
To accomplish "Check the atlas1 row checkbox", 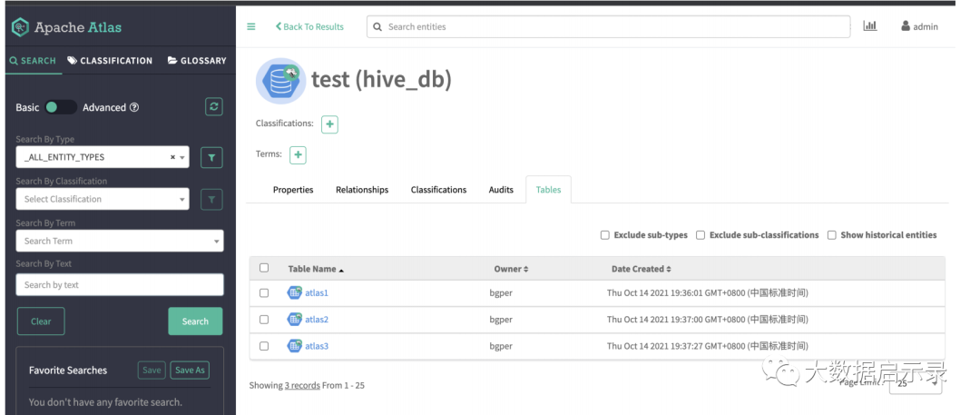I will pyautogui.click(x=264, y=293).
